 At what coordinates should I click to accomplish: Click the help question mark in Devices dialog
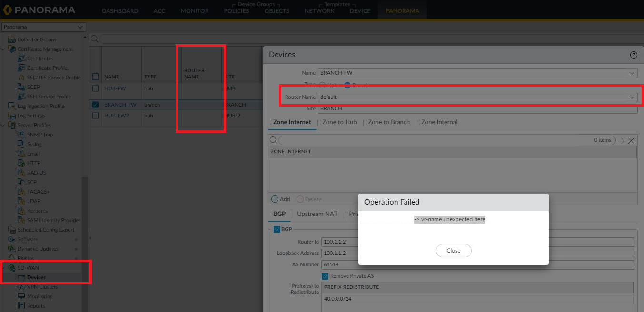634,55
